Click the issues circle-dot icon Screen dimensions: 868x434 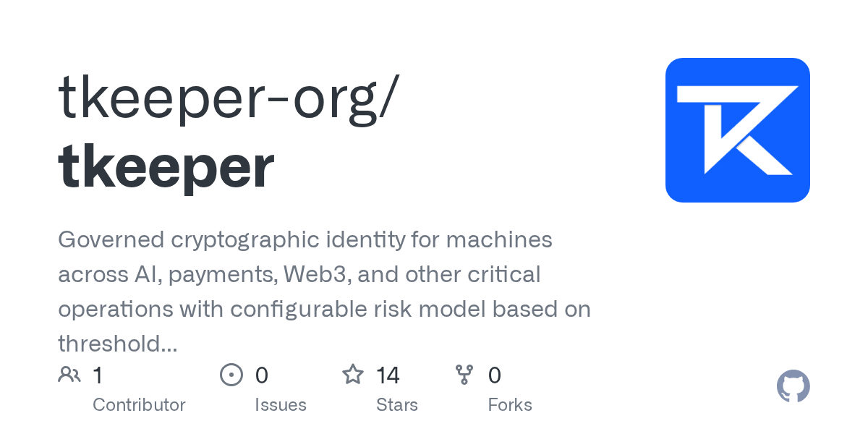(231, 375)
